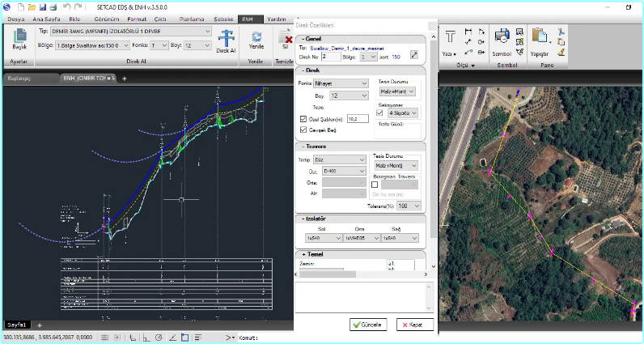
Task: Add a new sheet next to Sayfa1
Action: coord(40,325)
